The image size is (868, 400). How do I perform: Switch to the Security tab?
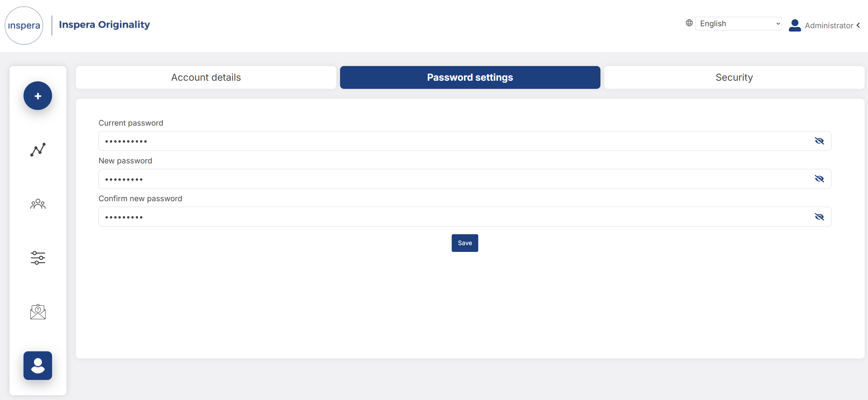(734, 77)
